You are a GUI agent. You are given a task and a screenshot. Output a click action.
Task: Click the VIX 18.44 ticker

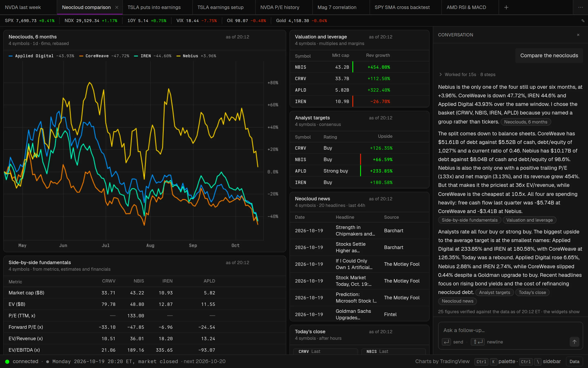click(x=196, y=21)
